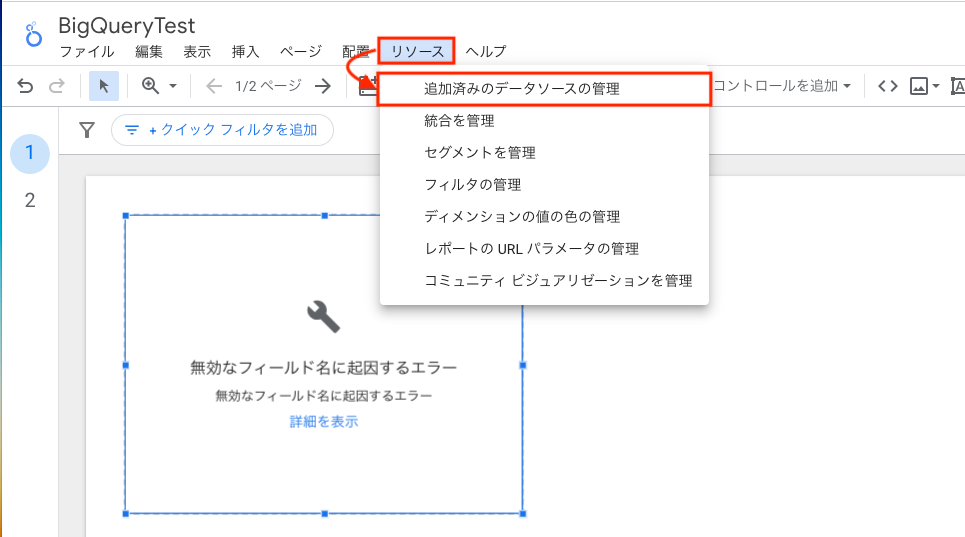Select the pointer selection mode tool
The image size is (965, 537).
(x=103, y=86)
